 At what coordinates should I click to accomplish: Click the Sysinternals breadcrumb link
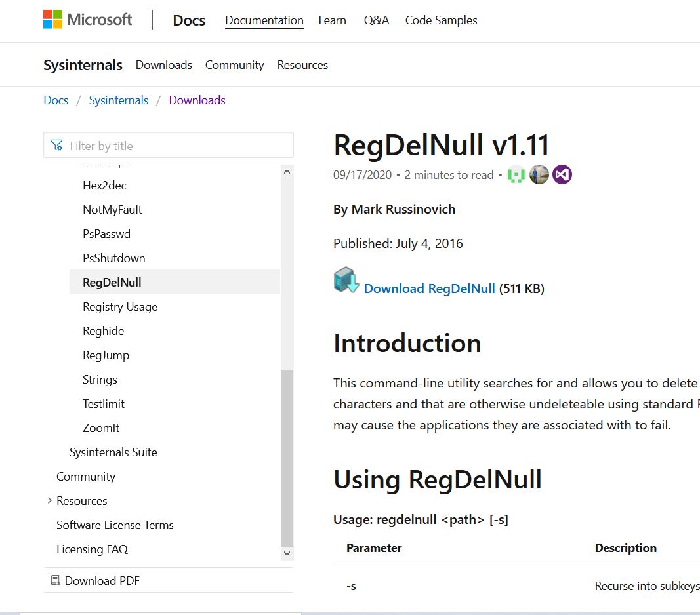(x=118, y=100)
